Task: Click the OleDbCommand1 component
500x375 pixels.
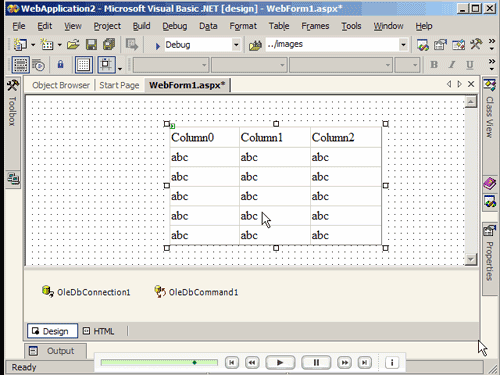Action: click(x=196, y=292)
